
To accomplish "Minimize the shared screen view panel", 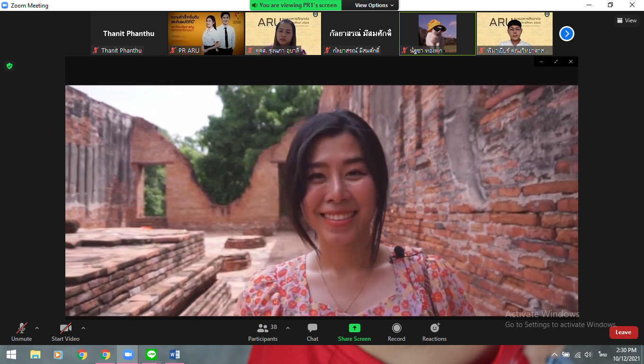I will (541, 62).
